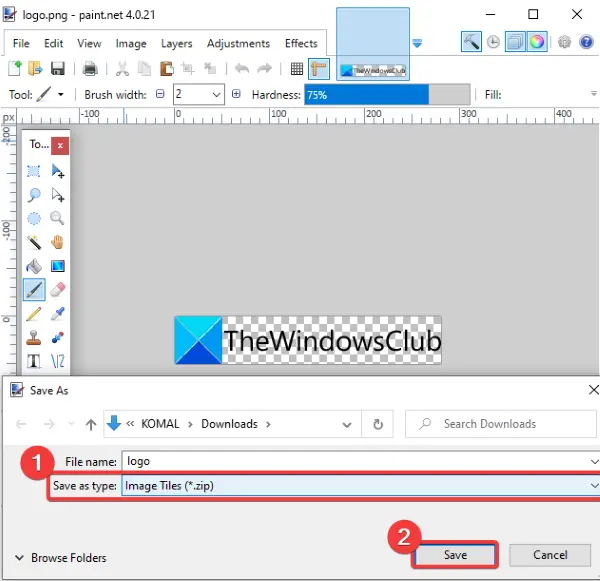Click the Print icon in toolbar
The height and width of the screenshot is (581, 600).
90,69
